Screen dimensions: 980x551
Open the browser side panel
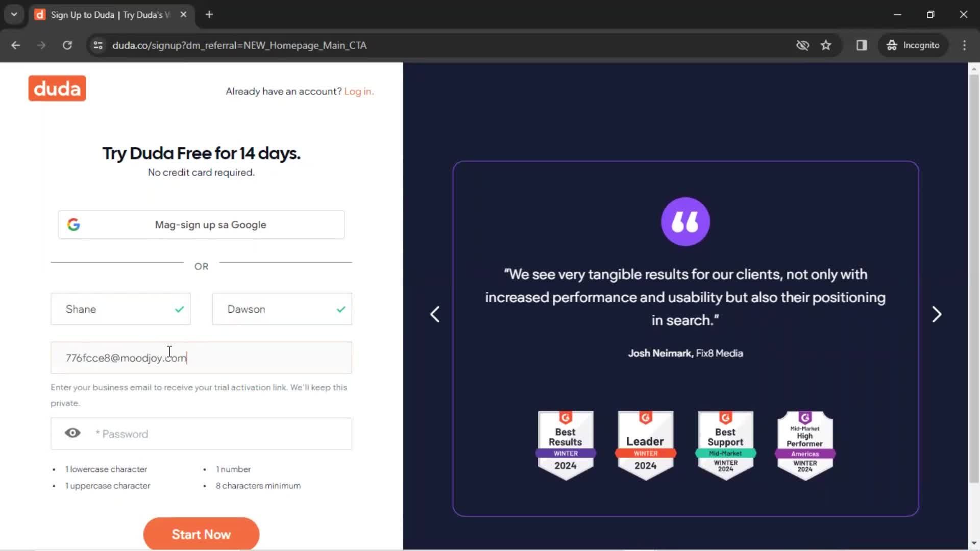[x=862, y=45]
